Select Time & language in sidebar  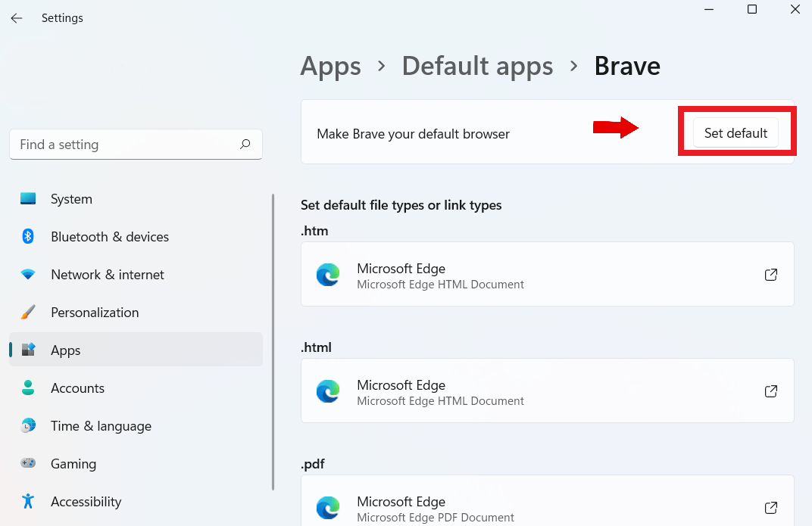(28, 425)
